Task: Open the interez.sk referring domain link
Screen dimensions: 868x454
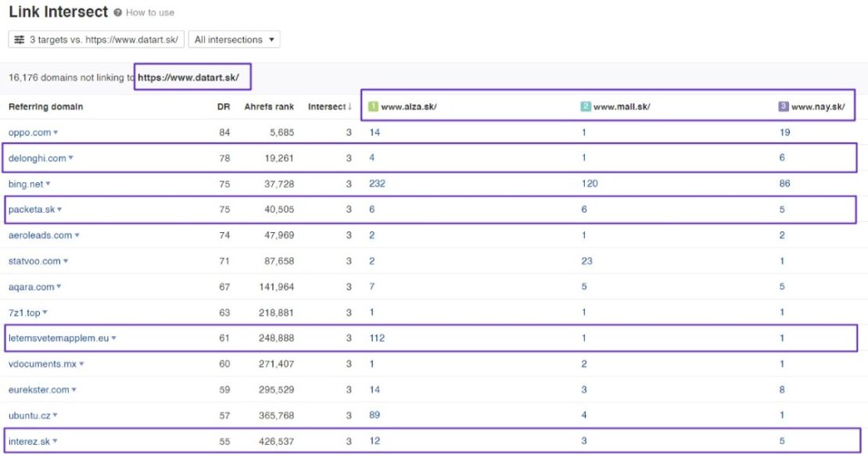Action: coord(29,441)
